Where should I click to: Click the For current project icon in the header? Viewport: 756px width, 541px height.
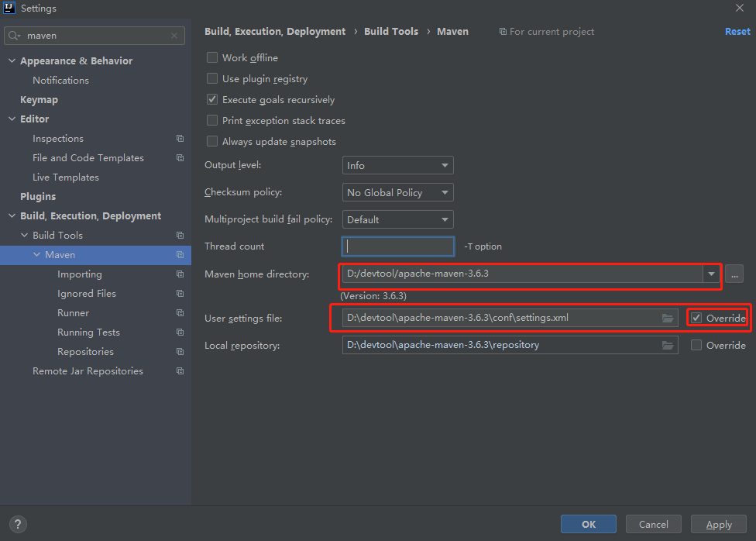[503, 31]
